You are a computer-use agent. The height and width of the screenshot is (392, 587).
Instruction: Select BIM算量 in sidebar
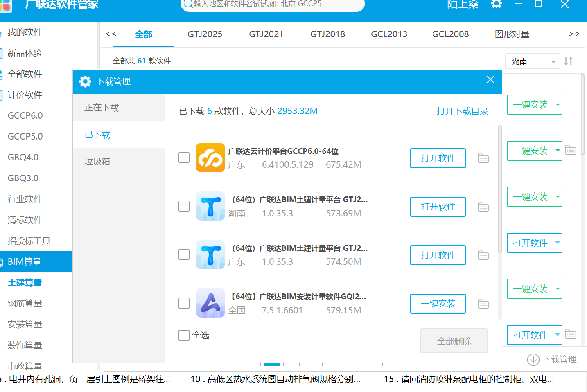tap(36, 261)
